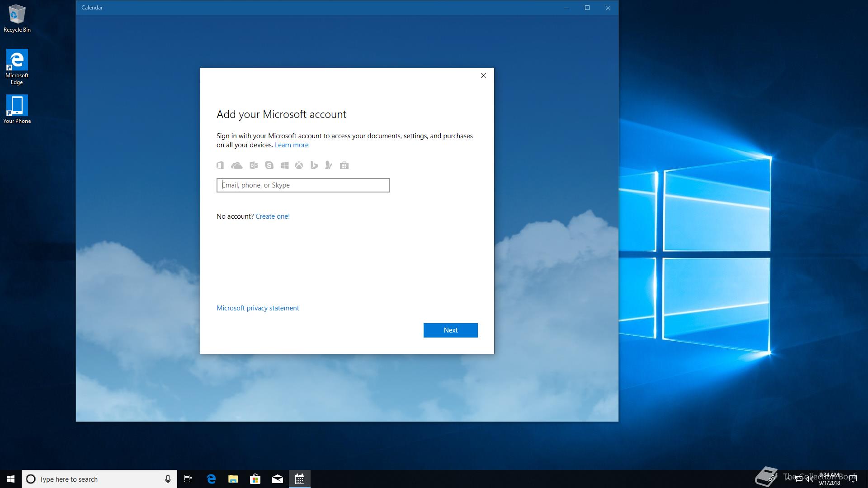This screenshot has width=868, height=488.
Task: Click the Calendar taskbar icon
Action: click(x=300, y=479)
